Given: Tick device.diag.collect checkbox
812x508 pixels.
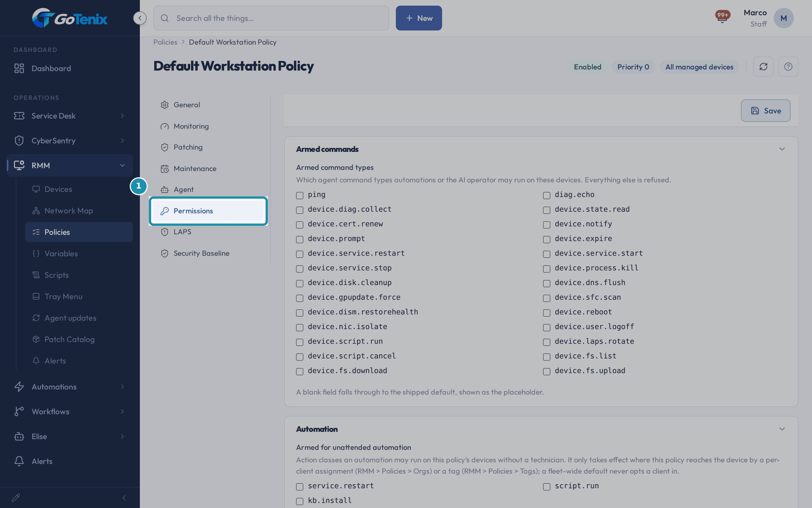Looking at the screenshot, I should click(x=300, y=210).
